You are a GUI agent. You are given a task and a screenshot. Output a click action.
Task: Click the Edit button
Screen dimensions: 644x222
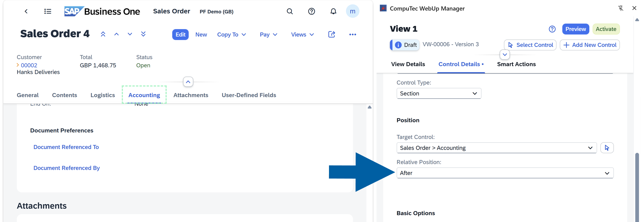click(180, 34)
